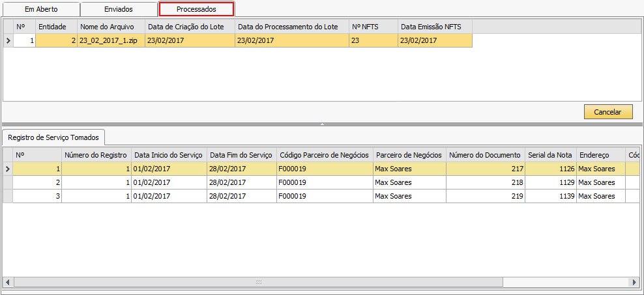Click Data de Criação do Lote header
The image size is (644, 295).
(190, 27)
